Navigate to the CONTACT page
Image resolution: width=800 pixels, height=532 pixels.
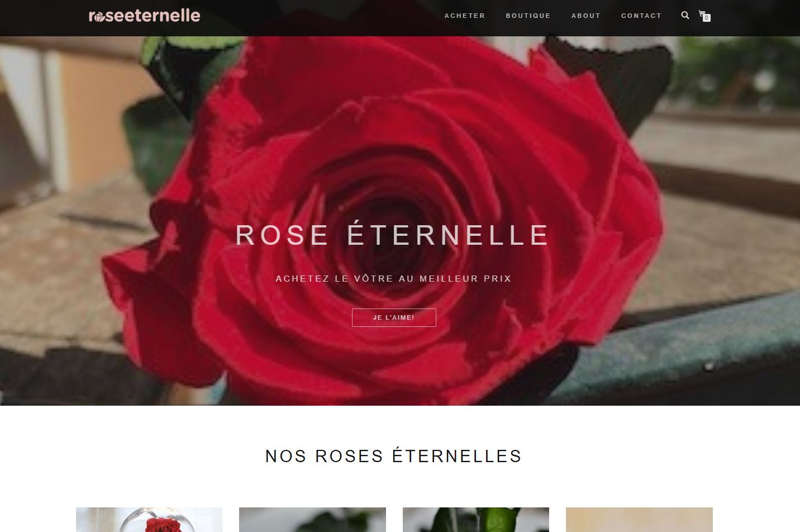[641, 16]
